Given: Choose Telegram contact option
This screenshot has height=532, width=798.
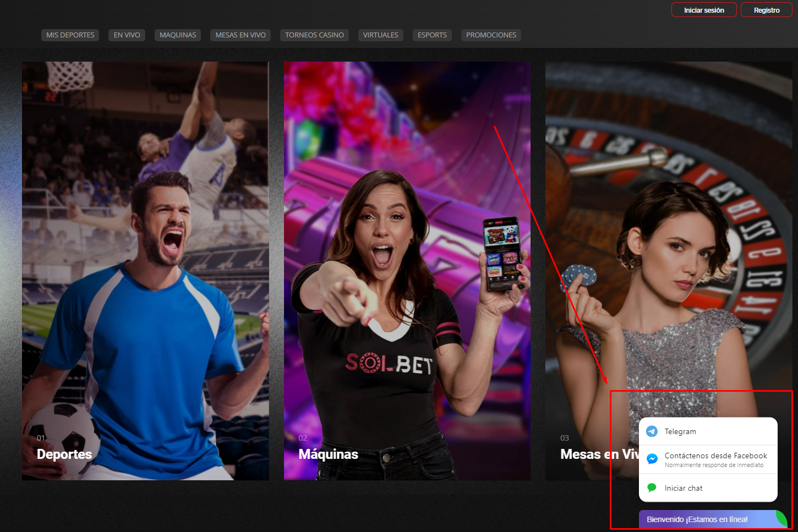Looking at the screenshot, I should tap(708, 431).
